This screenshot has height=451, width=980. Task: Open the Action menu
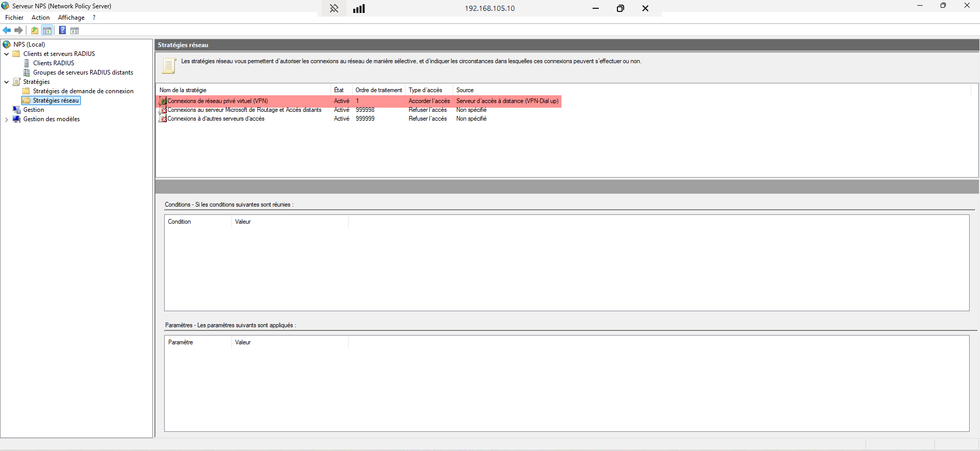(x=40, y=18)
